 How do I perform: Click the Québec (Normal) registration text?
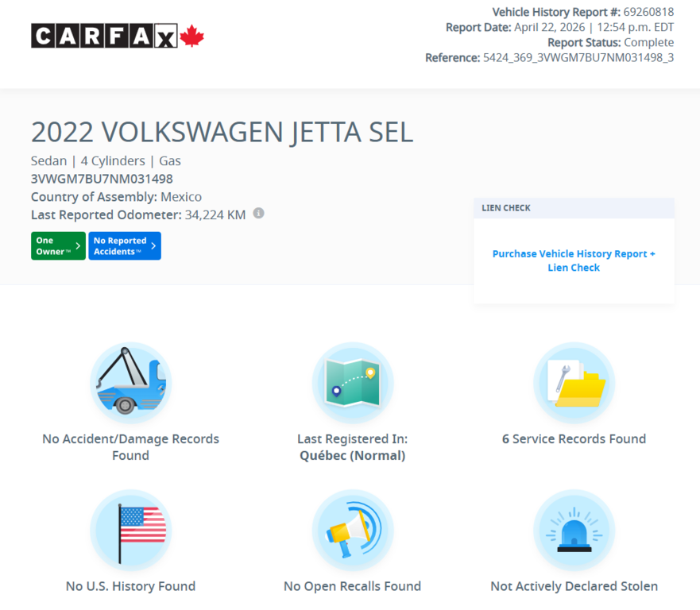pyautogui.click(x=352, y=455)
